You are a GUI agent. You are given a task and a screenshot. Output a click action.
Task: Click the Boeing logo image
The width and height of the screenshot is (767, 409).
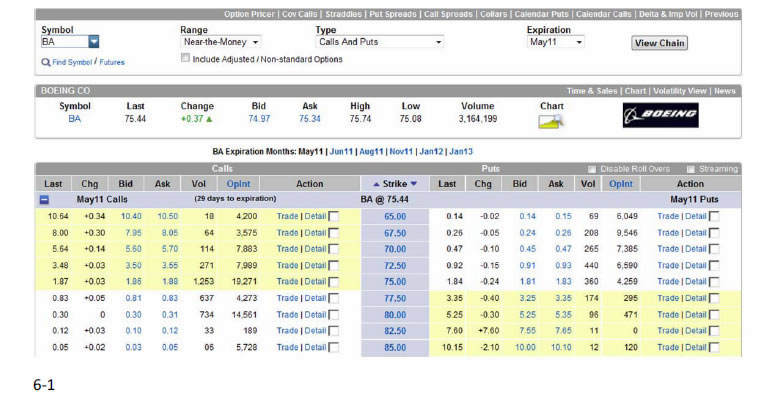click(x=660, y=115)
